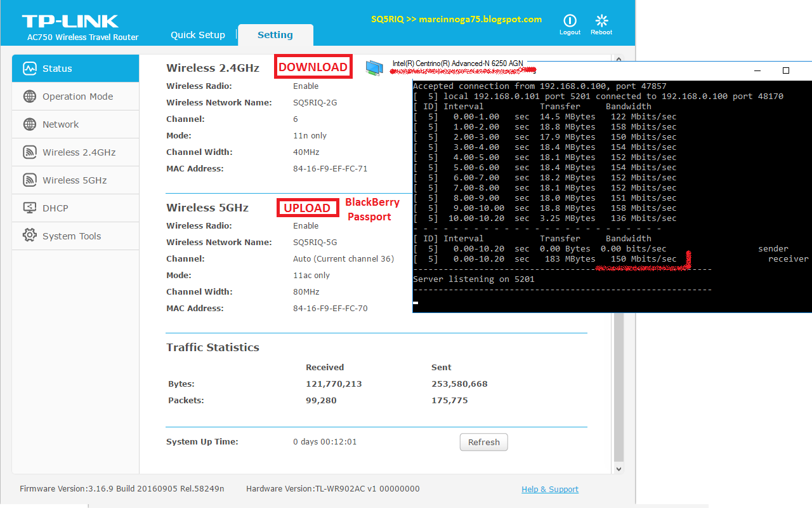Click received packets value 99,280
The width and height of the screenshot is (812, 508).
(321, 400)
